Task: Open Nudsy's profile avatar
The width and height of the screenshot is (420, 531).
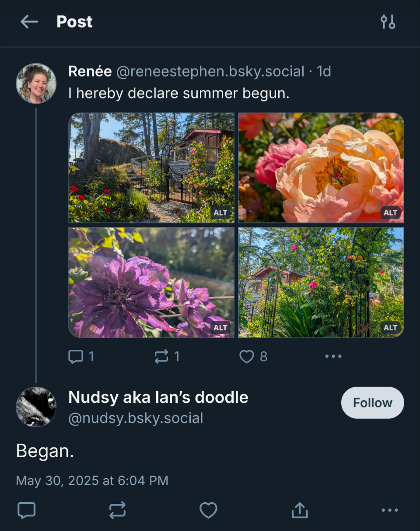Action: pyautogui.click(x=36, y=407)
